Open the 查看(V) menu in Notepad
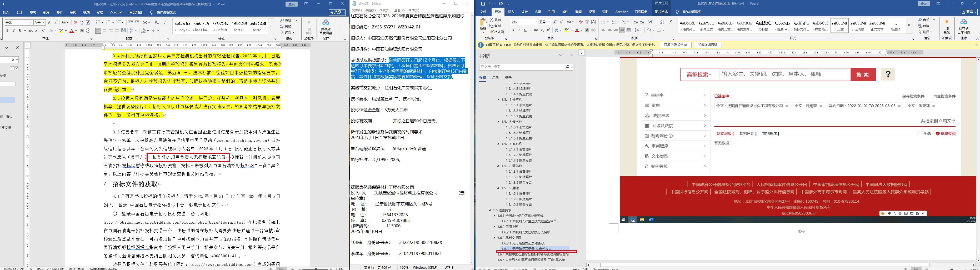This screenshot has width=980, height=270. (x=399, y=10)
